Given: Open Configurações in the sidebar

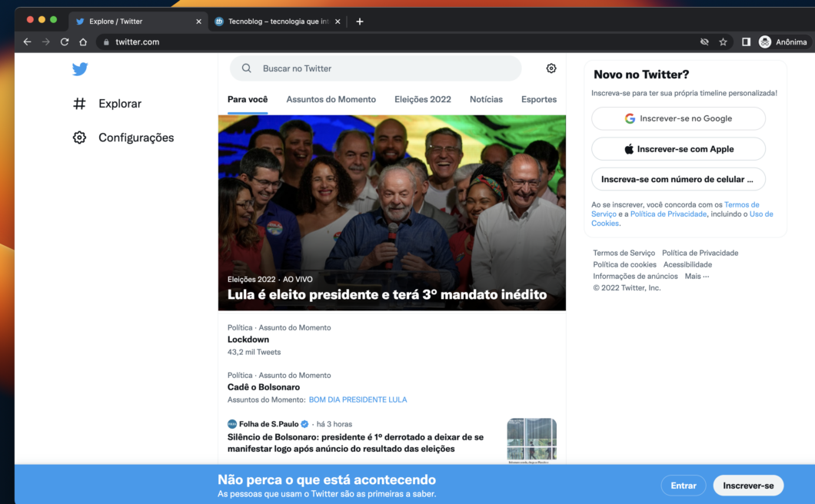Looking at the screenshot, I should point(136,138).
